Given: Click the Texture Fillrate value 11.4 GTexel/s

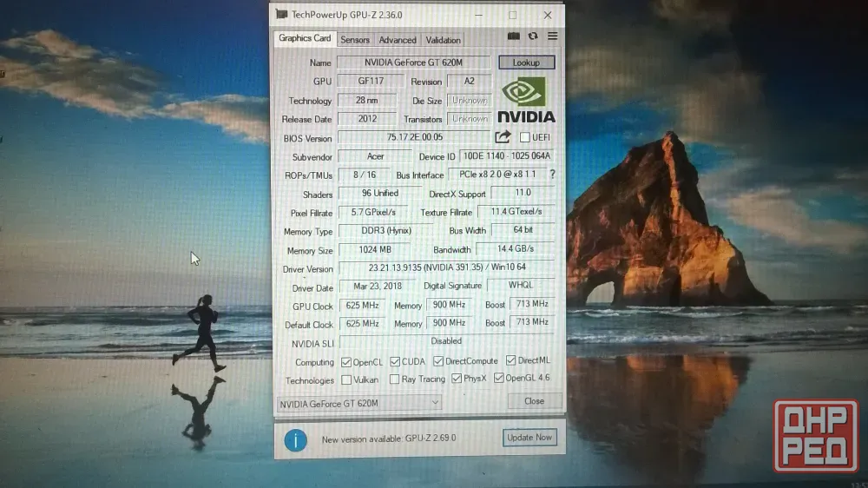Looking at the screenshot, I should (516, 212).
